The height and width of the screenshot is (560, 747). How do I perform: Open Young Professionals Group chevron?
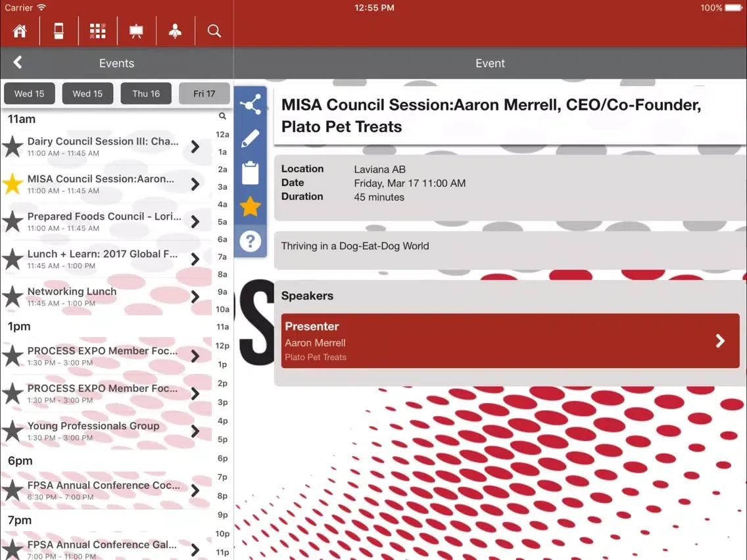[195, 431]
